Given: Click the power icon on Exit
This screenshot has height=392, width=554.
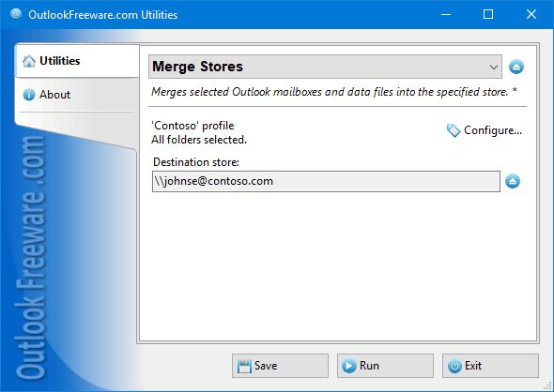Looking at the screenshot, I should click(454, 366).
